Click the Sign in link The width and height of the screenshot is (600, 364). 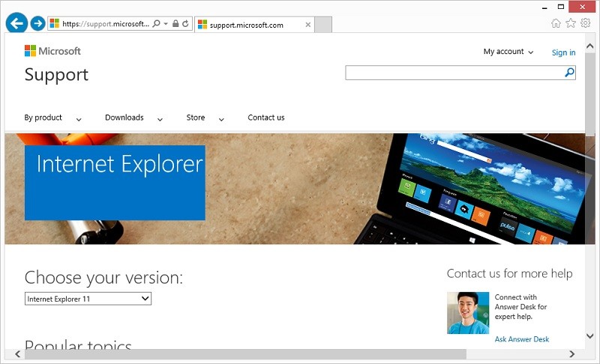click(x=563, y=52)
